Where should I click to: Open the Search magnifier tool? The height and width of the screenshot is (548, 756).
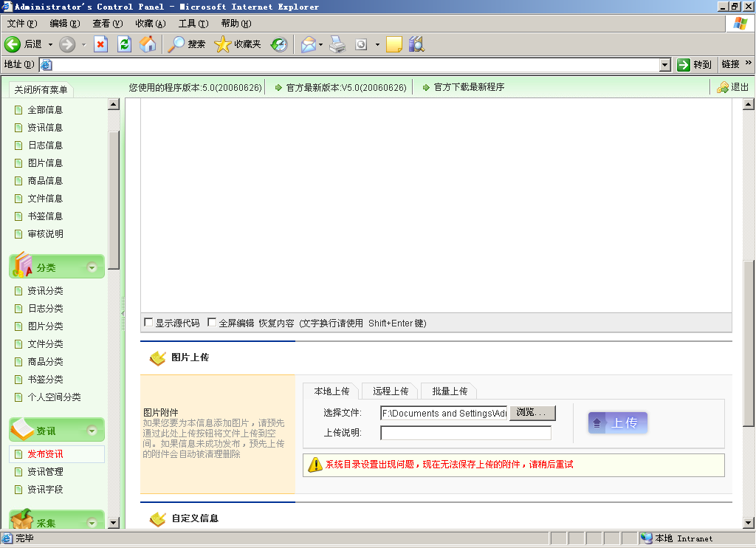(x=176, y=44)
